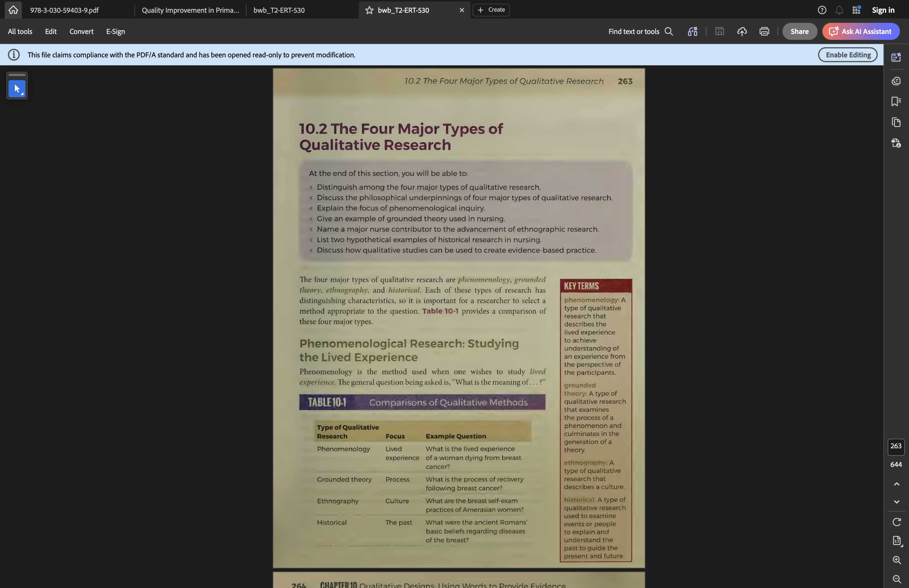The image size is (909, 588).
Task: Go to the Acrobat Home view
Action: 13,10
